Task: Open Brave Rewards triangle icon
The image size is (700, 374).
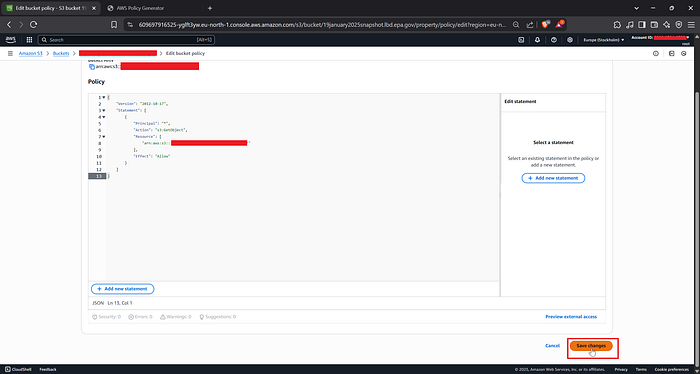Action: click(559, 25)
